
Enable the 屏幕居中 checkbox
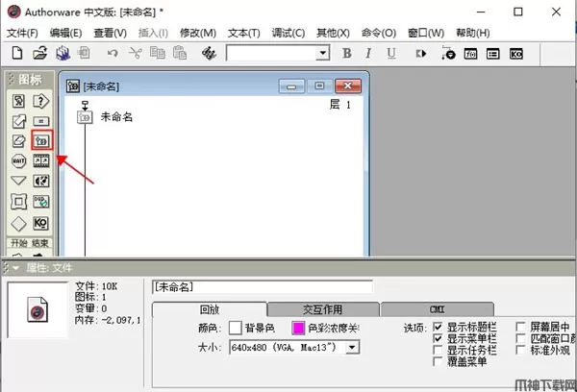(x=520, y=327)
